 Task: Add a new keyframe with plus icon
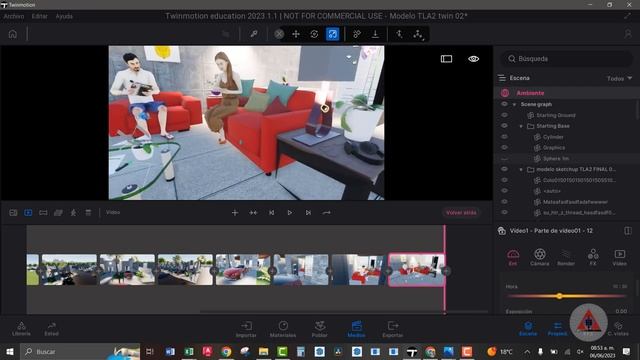235,213
